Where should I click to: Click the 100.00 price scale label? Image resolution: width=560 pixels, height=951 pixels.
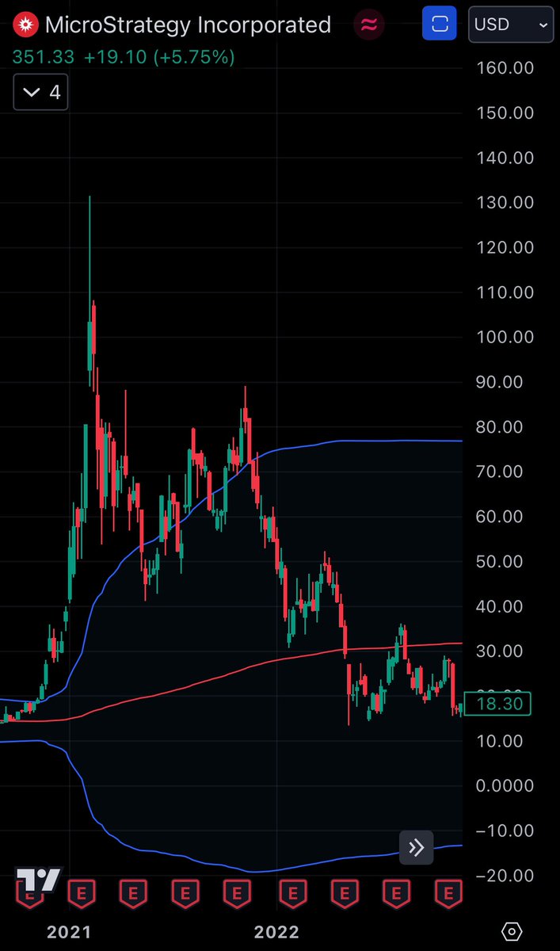click(x=505, y=337)
